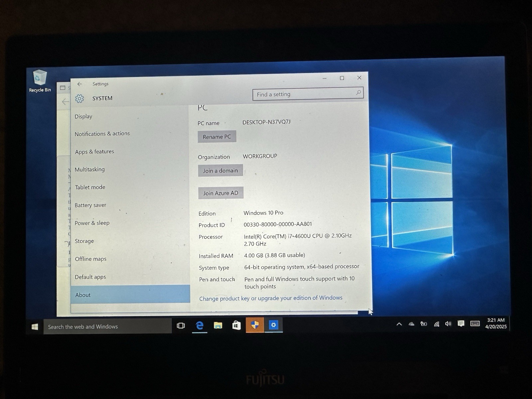Go to Offline maps
532x399 pixels.
point(91,259)
